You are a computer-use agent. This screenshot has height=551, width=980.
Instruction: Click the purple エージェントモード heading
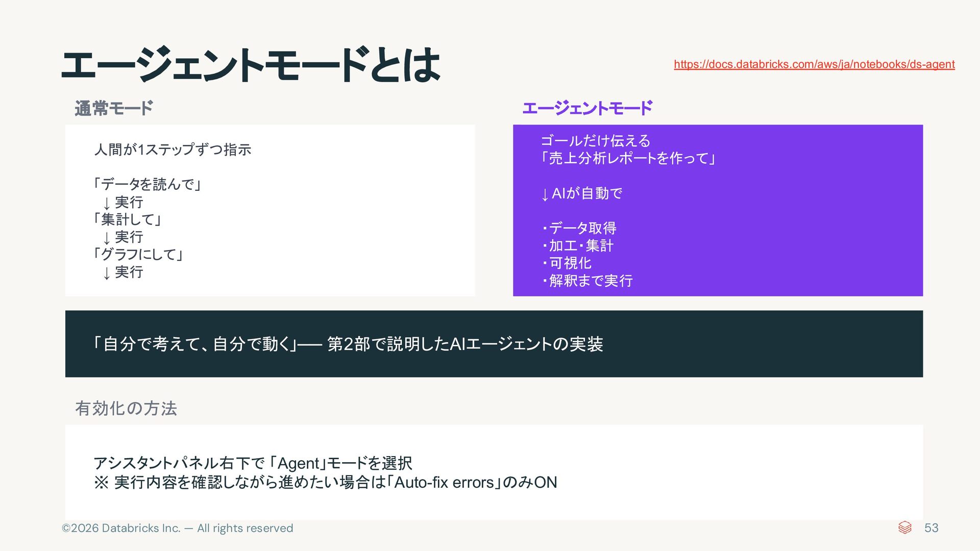[x=587, y=108]
